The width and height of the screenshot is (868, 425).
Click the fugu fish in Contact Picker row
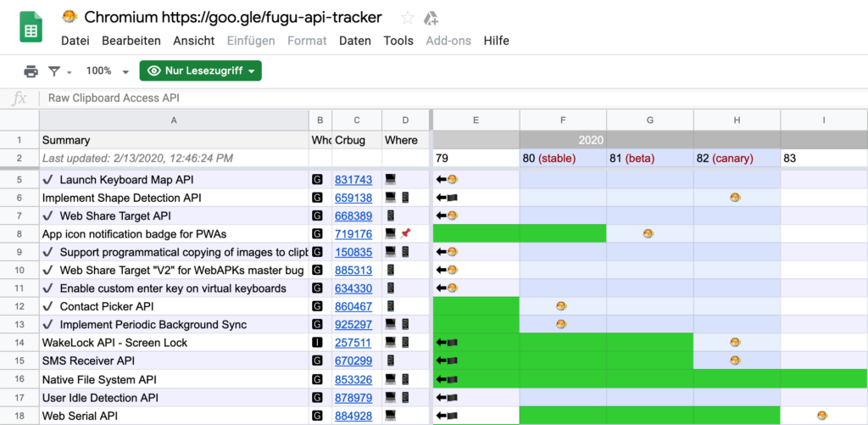(561, 306)
